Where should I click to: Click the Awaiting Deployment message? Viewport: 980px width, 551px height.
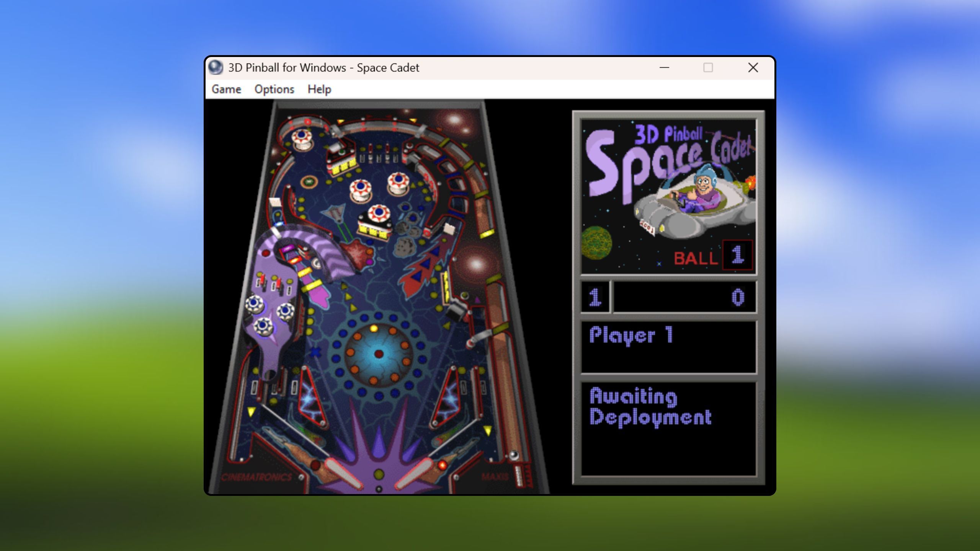pyautogui.click(x=650, y=407)
